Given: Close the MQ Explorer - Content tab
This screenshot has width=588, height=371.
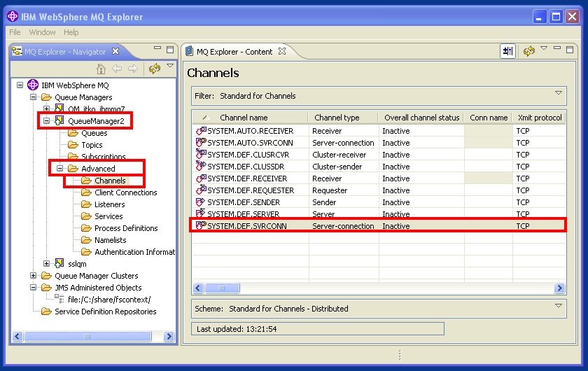Looking at the screenshot, I should pos(282,51).
